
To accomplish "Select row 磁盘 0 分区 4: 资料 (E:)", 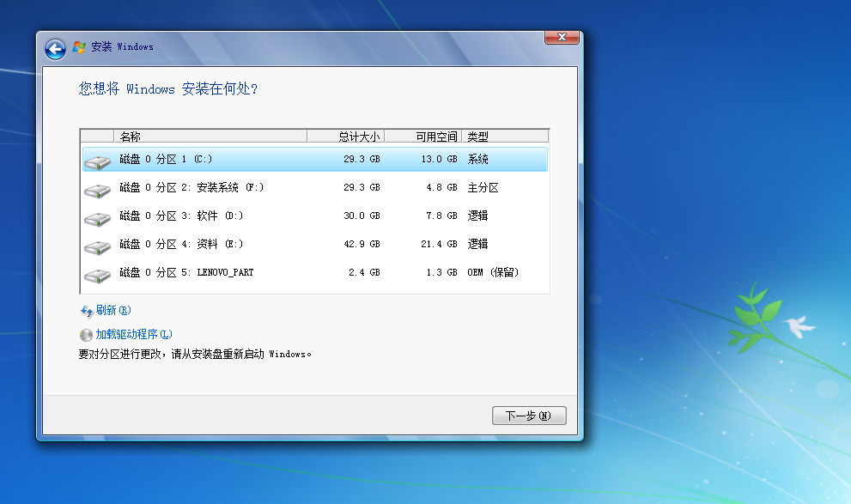I will tap(315, 244).
